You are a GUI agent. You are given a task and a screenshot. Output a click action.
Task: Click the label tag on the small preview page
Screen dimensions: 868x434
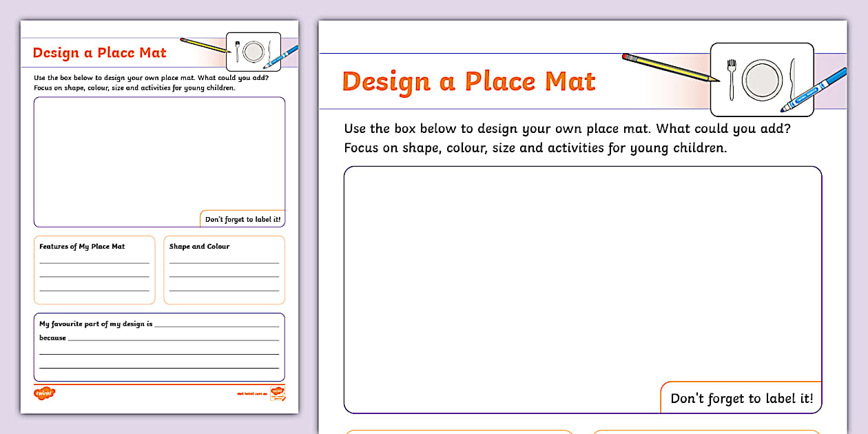pos(243,218)
